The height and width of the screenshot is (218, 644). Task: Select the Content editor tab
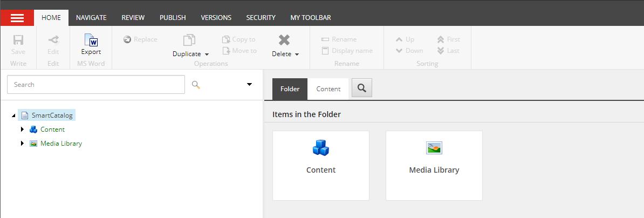[x=328, y=89]
